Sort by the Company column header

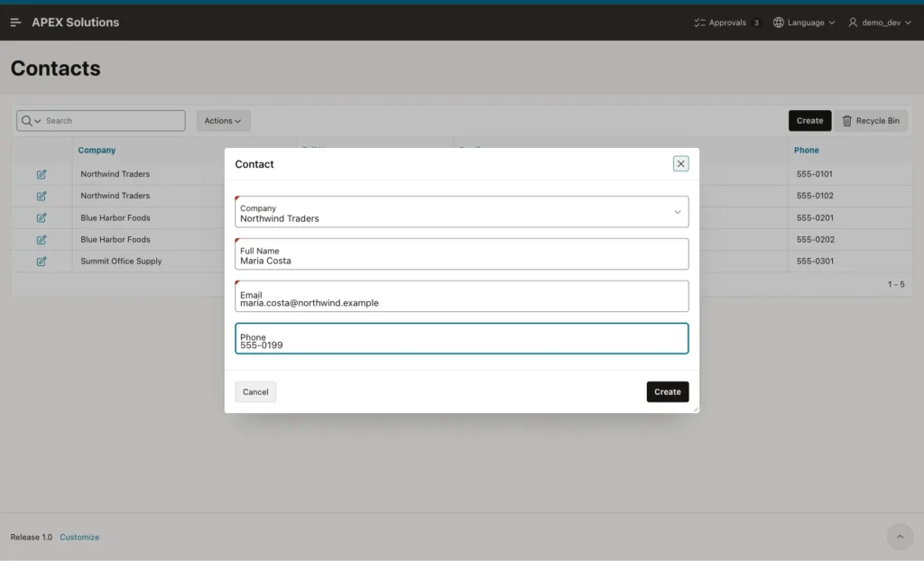pyautogui.click(x=97, y=151)
